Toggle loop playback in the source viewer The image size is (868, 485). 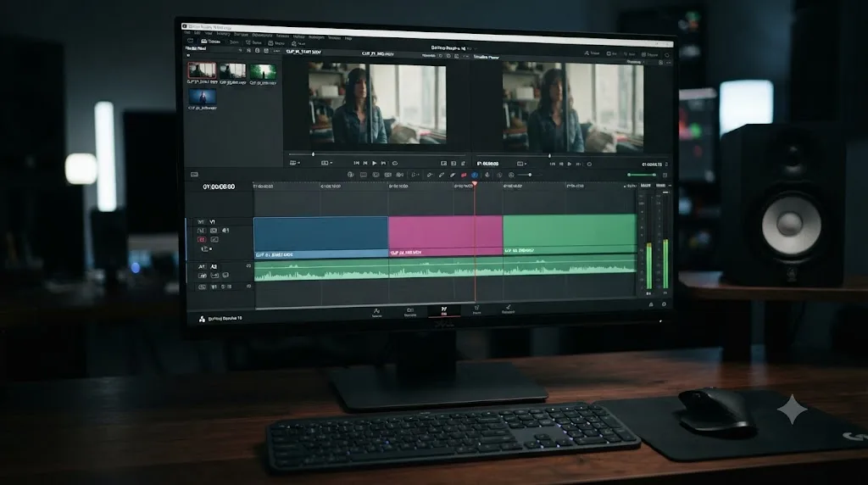(x=395, y=164)
